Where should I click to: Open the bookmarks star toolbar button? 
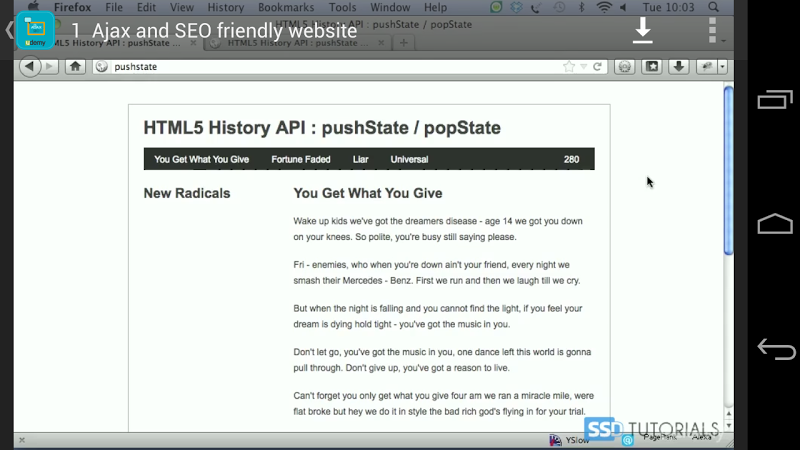click(652, 66)
